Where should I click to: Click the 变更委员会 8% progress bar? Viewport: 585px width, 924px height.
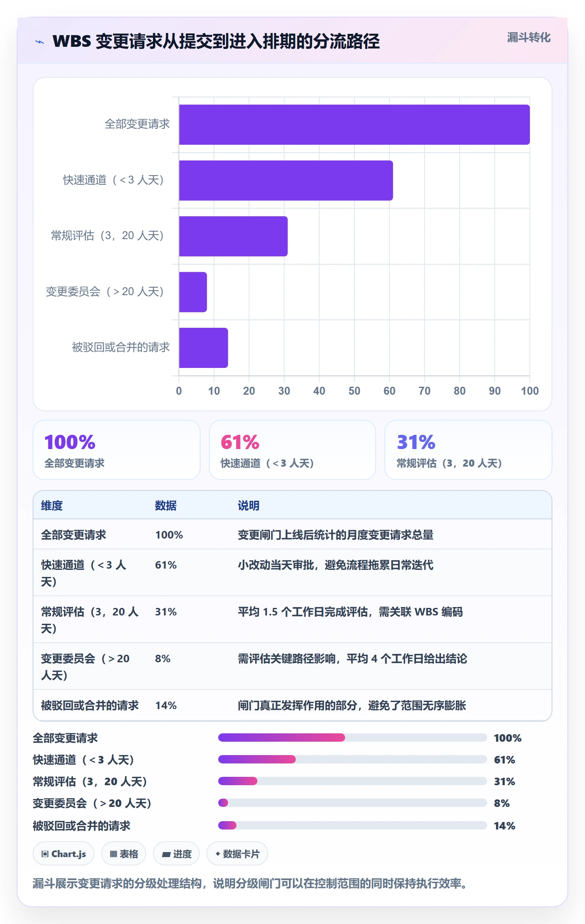point(353,803)
